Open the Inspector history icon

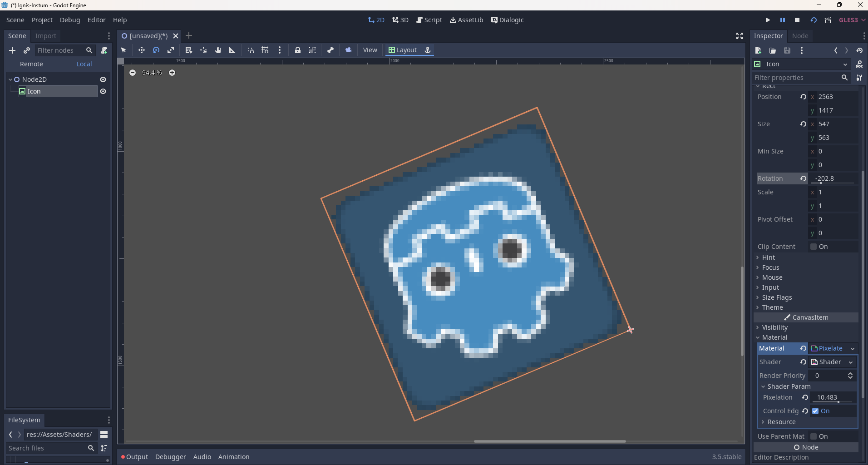point(859,50)
